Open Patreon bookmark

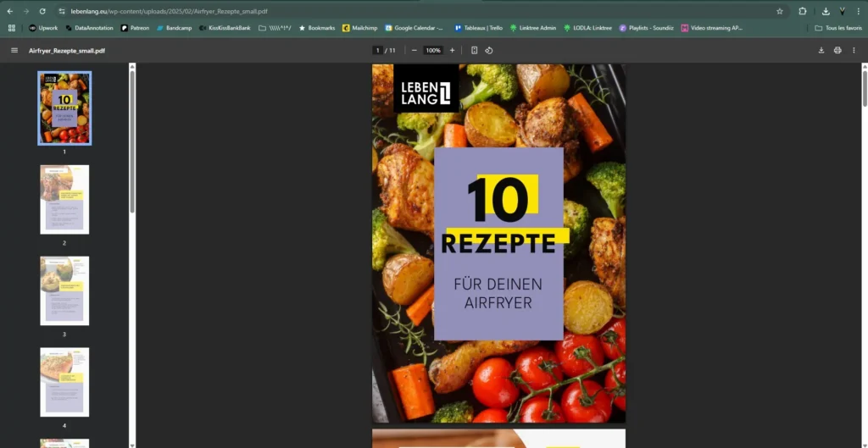pyautogui.click(x=135, y=28)
